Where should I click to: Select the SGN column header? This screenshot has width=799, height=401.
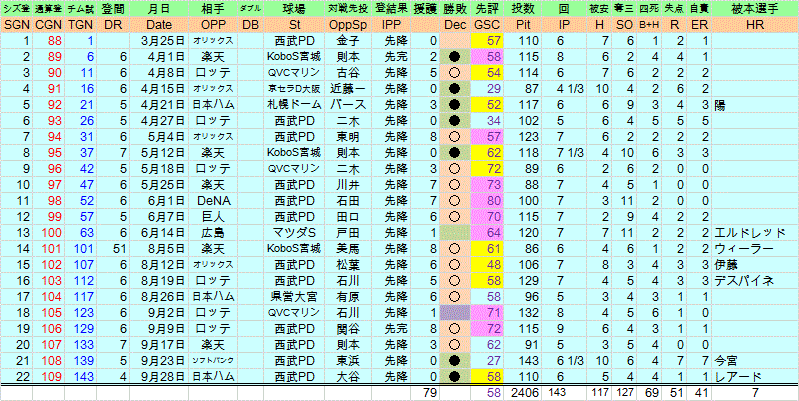(x=17, y=24)
